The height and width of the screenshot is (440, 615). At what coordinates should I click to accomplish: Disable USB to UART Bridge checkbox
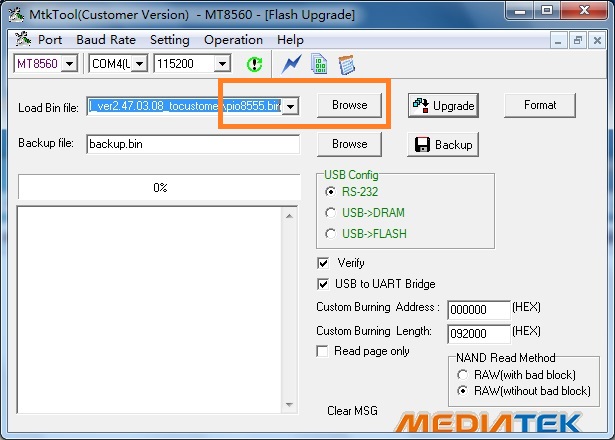(x=323, y=284)
